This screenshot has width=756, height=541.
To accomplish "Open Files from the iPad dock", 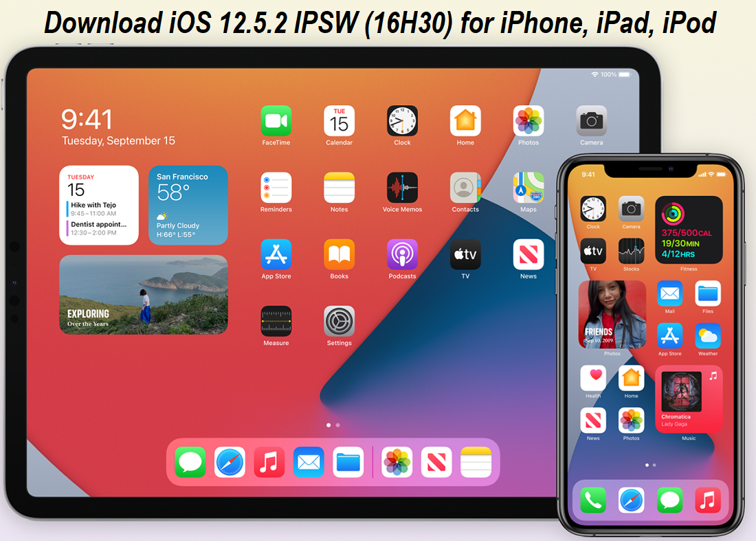I will 348,462.
